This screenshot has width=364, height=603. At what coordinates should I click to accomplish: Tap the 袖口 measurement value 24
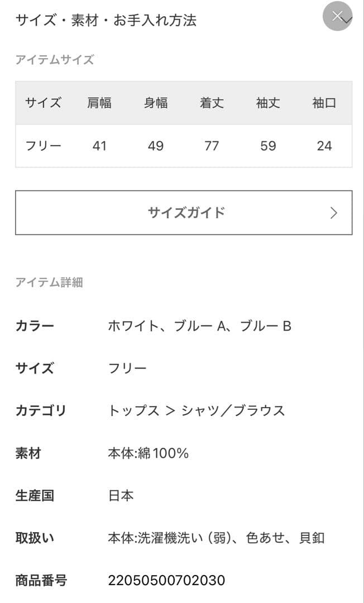pyautogui.click(x=324, y=146)
